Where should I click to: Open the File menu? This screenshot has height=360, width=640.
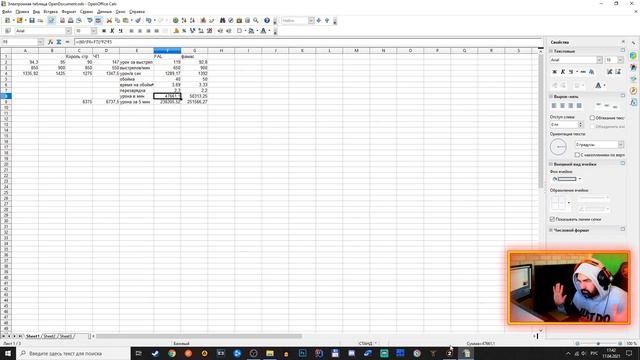tap(7, 12)
